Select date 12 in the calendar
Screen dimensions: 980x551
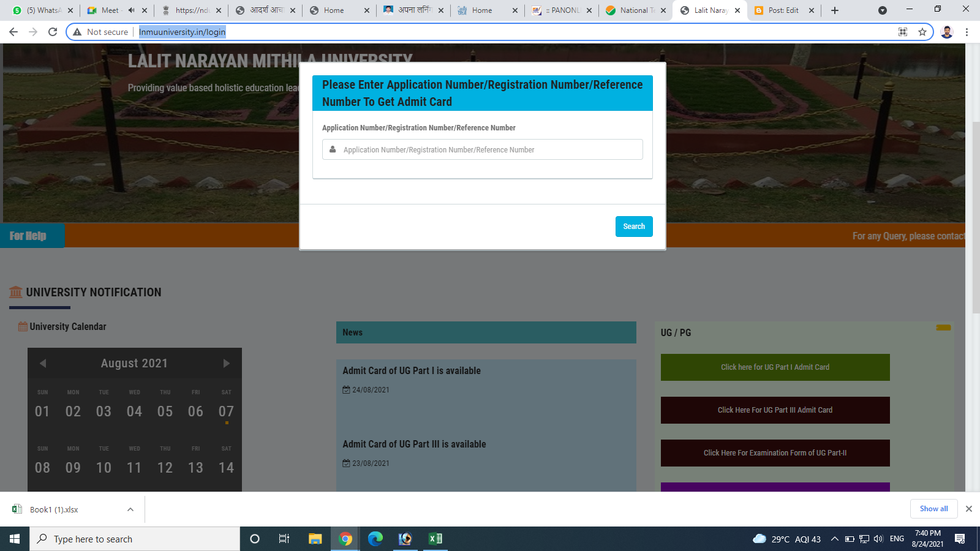click(x=165, y=468)
